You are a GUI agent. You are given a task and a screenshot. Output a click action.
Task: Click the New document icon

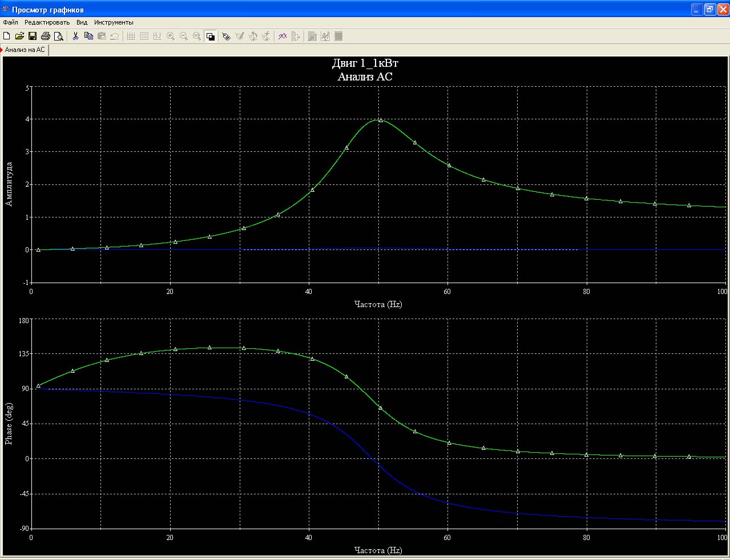pyautogui.click(x=7, y=37)
